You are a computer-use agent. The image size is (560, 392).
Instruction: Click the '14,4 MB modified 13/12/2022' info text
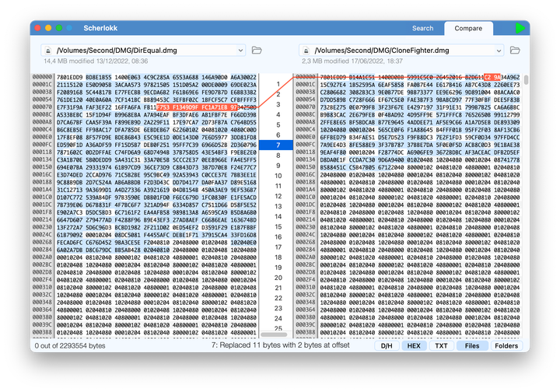pos(96,61)
